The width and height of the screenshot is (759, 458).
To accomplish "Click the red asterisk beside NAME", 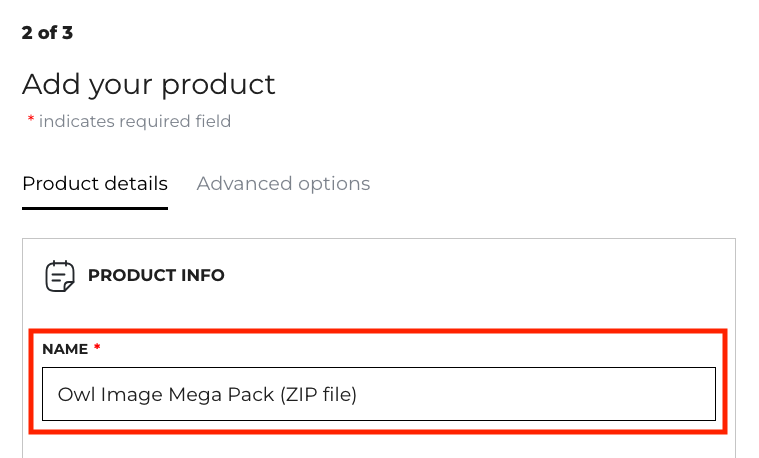I will [x=98, y=348].
